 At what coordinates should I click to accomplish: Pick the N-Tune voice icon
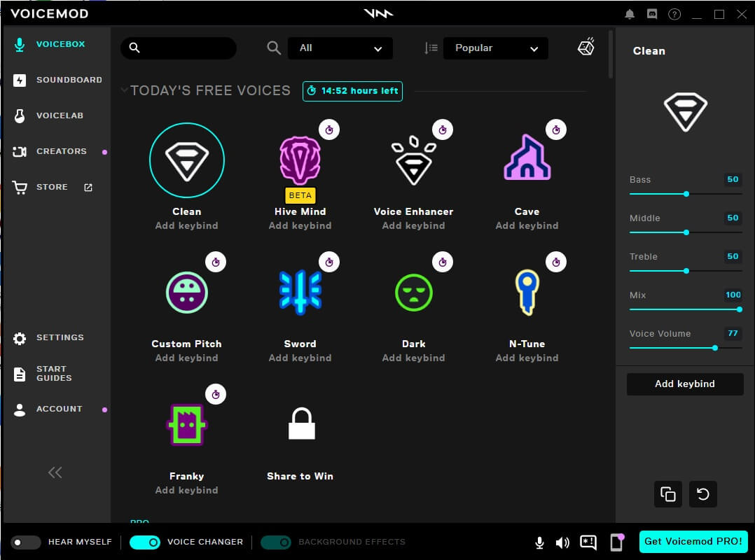[x=527, y=292]
